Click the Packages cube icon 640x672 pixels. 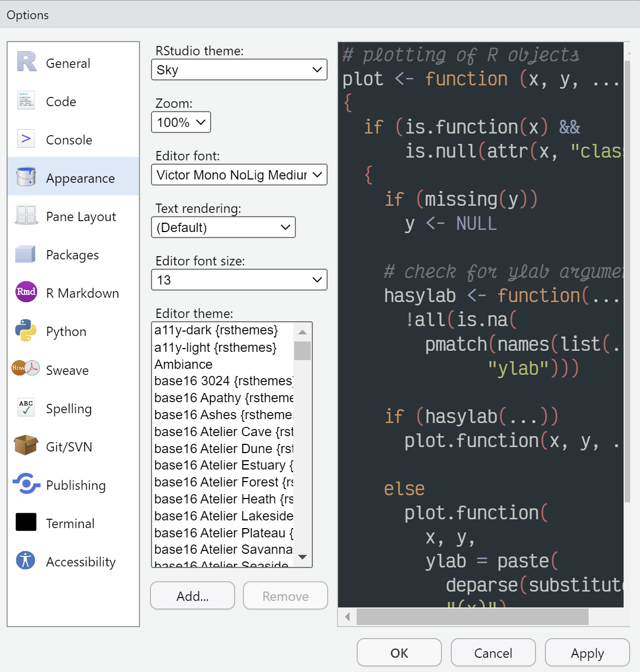coord(25,254)
